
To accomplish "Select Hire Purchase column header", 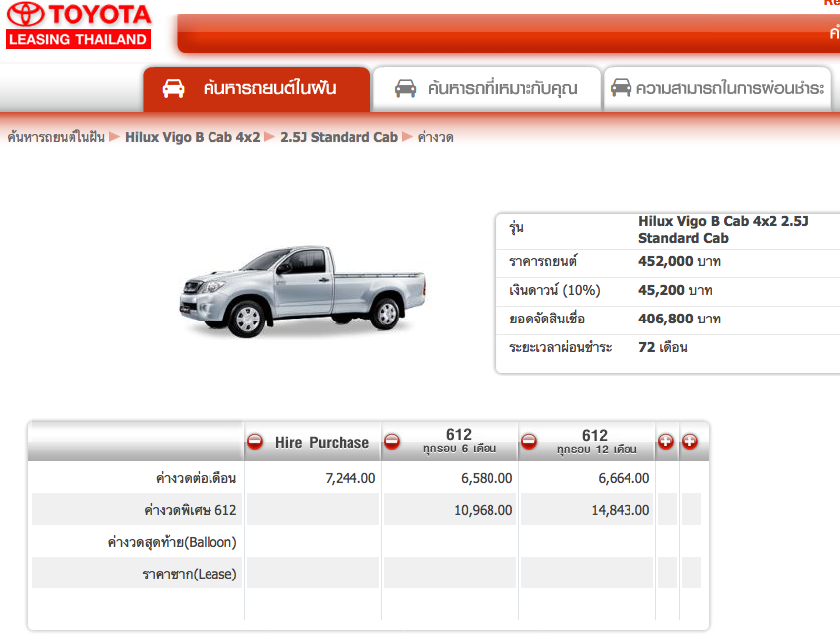I will (x=322, y=443).
